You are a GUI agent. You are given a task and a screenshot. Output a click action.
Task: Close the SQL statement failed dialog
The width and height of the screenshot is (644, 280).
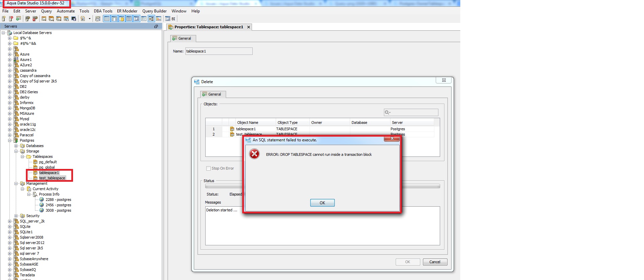click(x=392, y=139)
